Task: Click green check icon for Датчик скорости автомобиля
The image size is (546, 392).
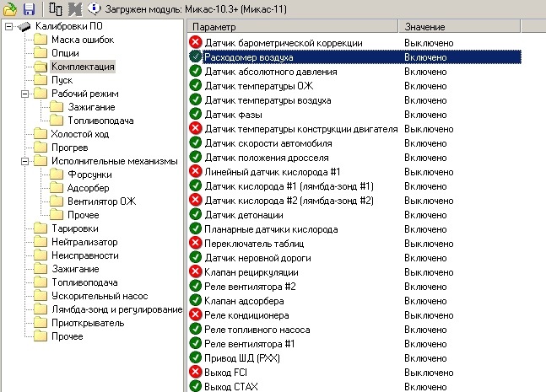Action: (195, 142)
